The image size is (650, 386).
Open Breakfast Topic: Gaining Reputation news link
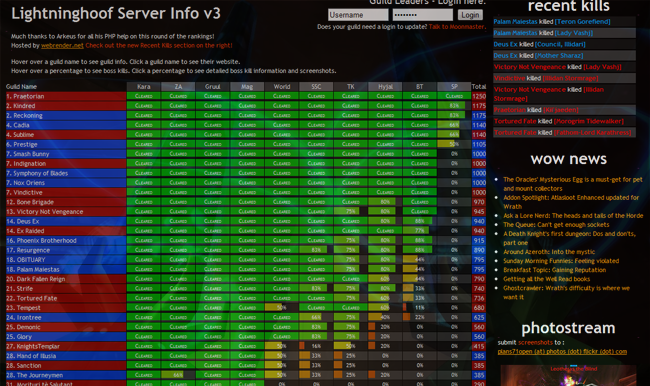555,270
